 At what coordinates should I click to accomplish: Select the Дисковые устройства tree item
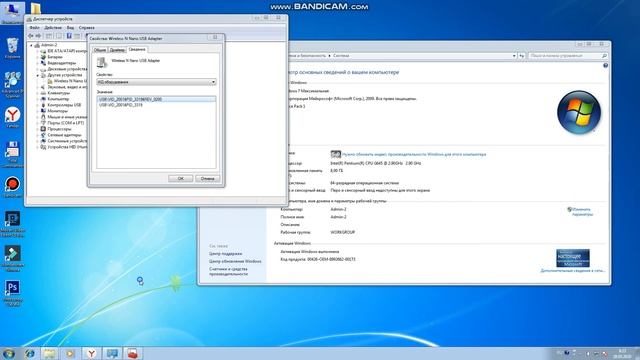pos(67,69)
